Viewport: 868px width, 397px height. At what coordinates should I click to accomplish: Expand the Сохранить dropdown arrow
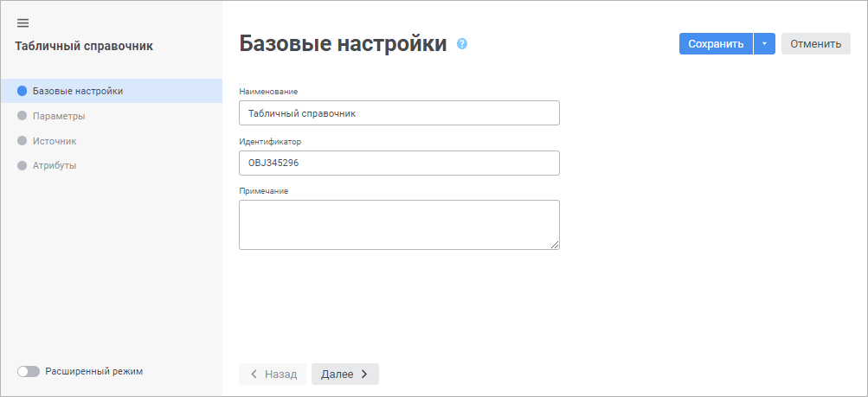(764, 44)
